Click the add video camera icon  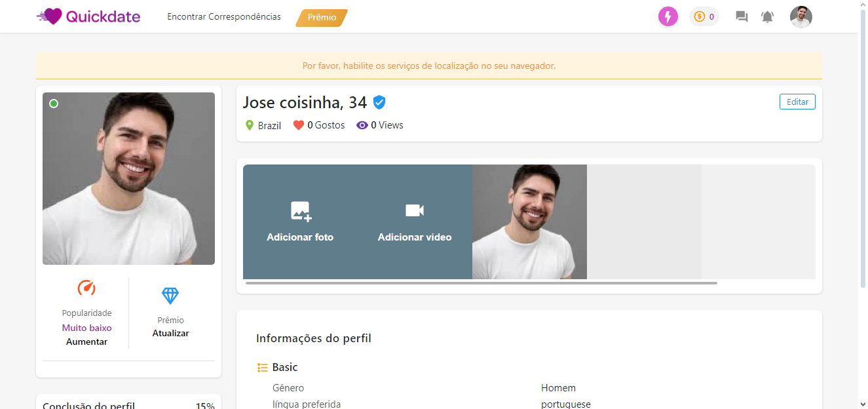pos(415,210)
